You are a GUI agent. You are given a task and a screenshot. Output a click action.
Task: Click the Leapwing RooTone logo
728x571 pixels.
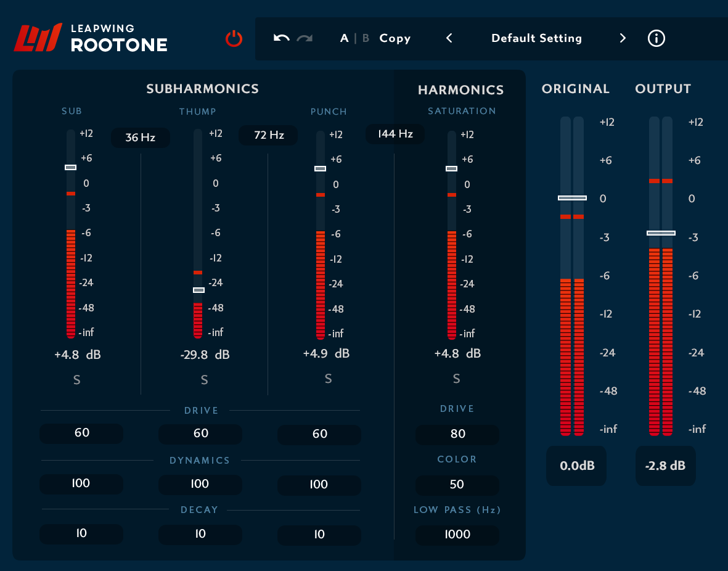point(90,37)
